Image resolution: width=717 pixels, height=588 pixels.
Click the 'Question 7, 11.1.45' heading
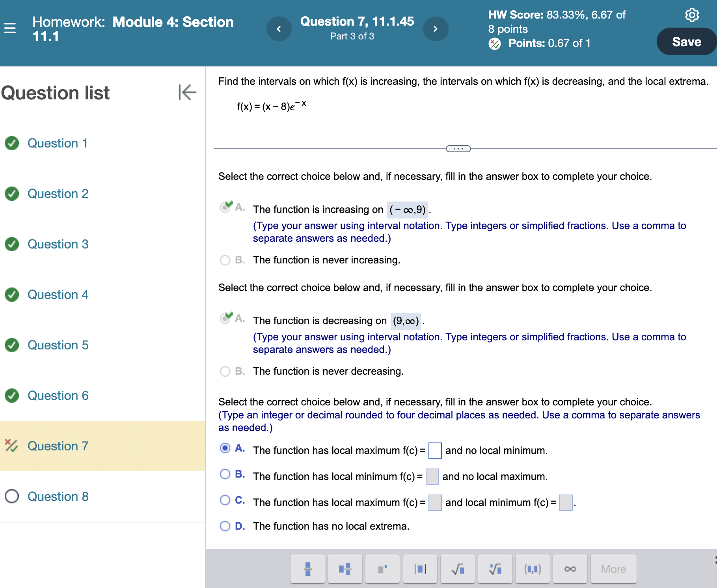(357, 21)
